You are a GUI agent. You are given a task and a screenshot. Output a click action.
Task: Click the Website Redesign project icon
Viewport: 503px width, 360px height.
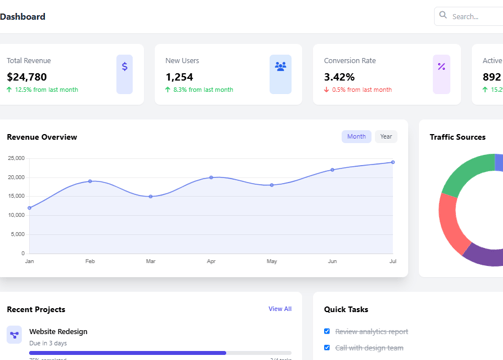click(x=14, y=335)
